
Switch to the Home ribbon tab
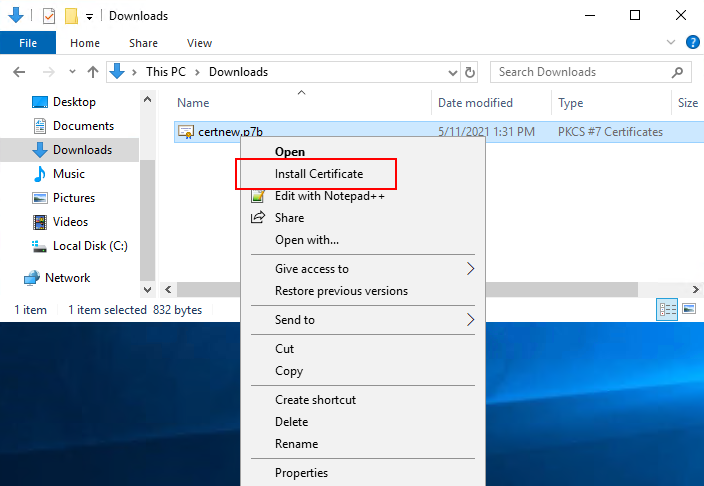point(85,43)
